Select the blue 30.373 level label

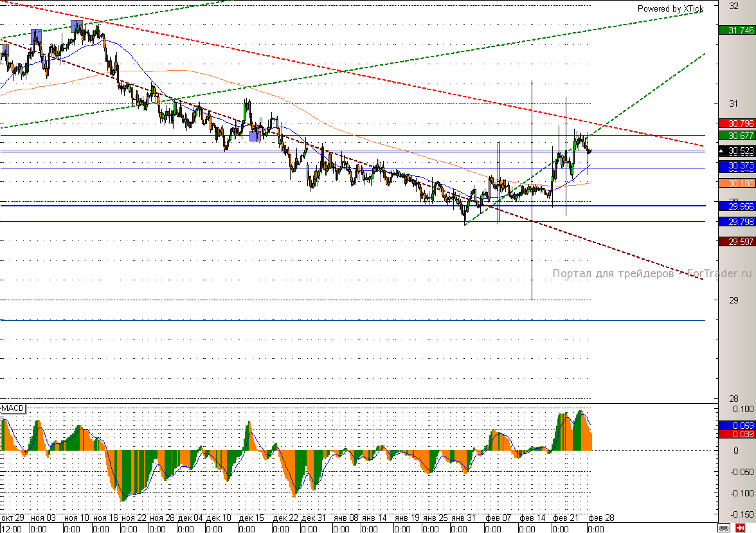(x=736, y=166)
